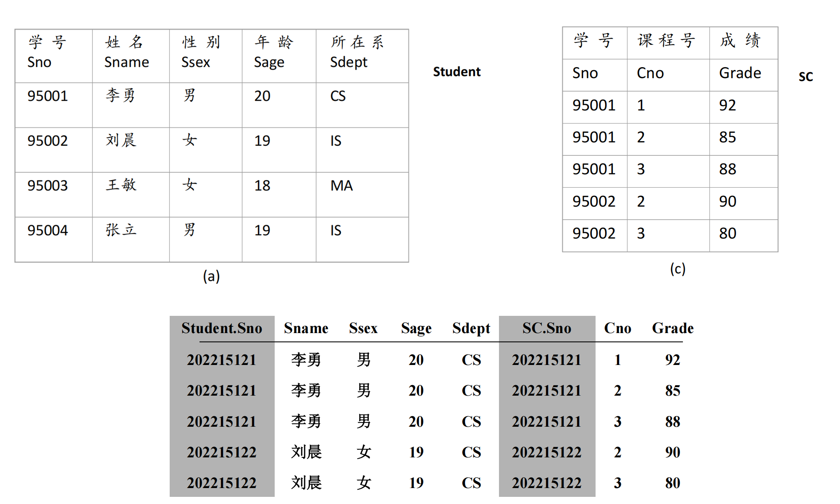Screen dimensions: 840x504
Task: Click the last 202215122 in the Student.Sno column
Action: [221, 483]
